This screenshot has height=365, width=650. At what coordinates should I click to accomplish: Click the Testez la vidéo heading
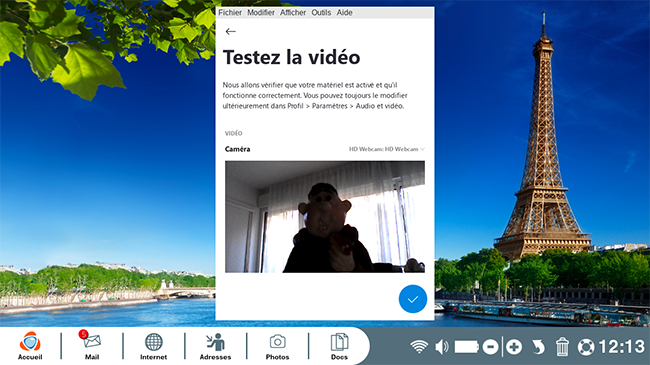coord(291,57)
